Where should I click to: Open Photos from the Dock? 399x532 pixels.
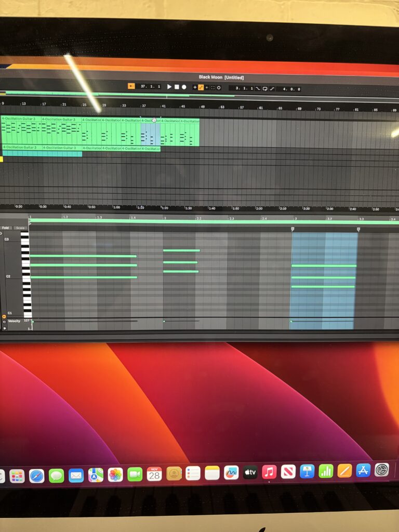pyautogui.click(x=115, y=475)
